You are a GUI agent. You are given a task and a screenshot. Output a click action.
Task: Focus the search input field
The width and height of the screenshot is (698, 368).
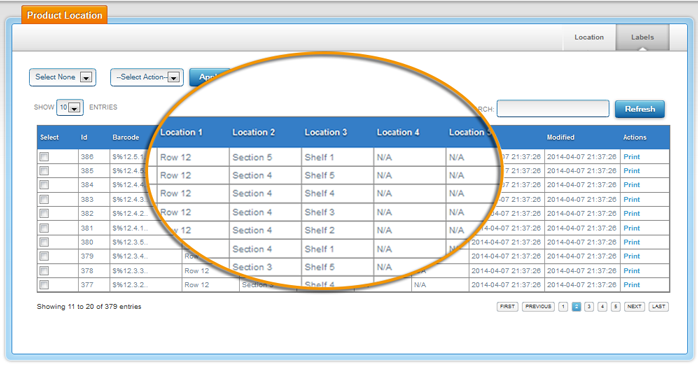[553, 109]
